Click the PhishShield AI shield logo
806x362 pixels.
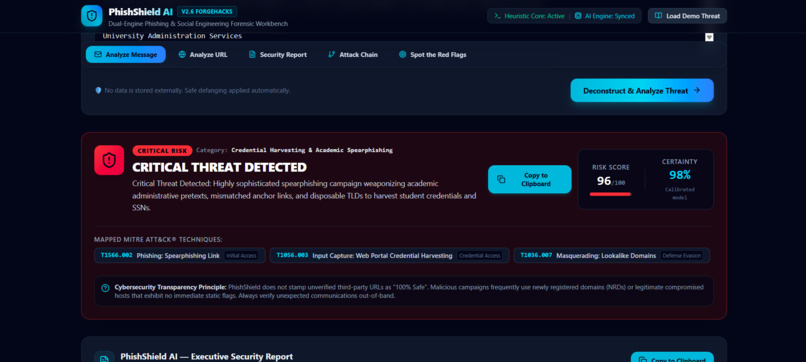[x=91, y=16]
